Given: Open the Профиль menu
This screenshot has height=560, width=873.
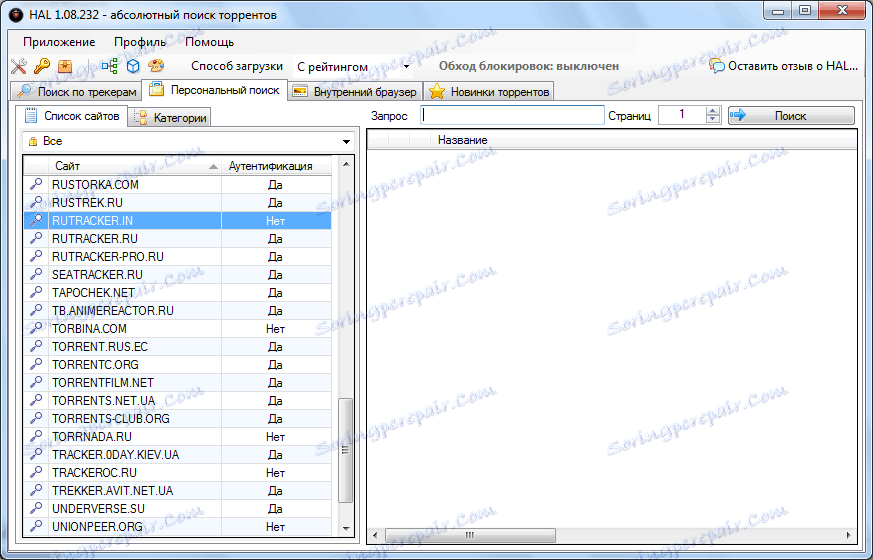Looking at the screenshot, I should click(140, 42).
